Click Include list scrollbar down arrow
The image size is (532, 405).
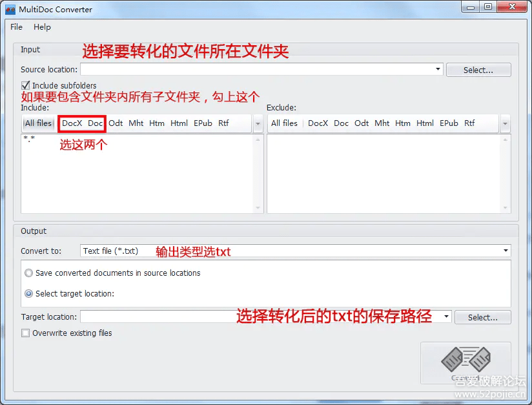(258, 208)
